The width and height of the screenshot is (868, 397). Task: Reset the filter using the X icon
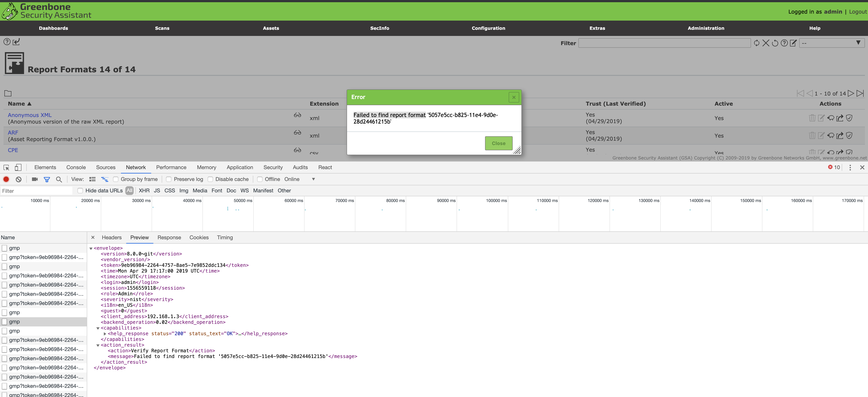766,43
